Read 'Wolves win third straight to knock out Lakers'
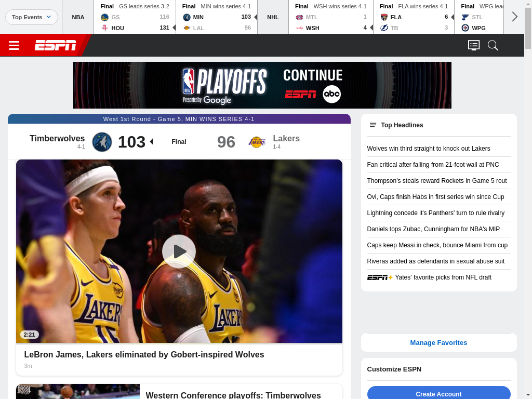532x399 pixels. tap(429, 149)
